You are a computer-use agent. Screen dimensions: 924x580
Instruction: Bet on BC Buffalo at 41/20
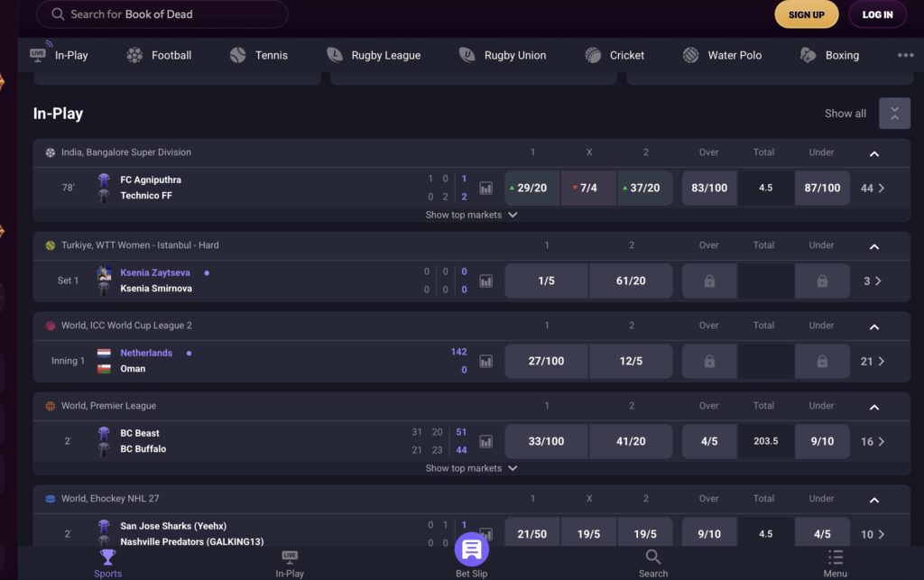point(631,441)
